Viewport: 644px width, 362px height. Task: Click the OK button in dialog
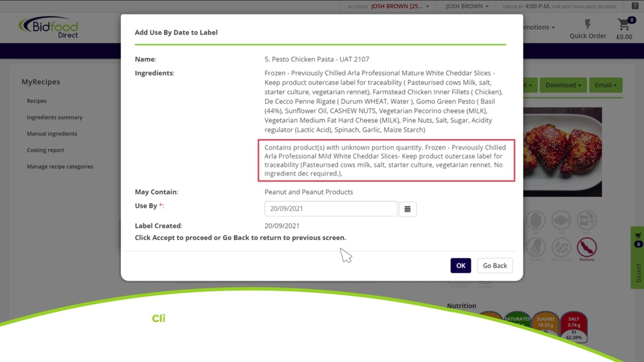pyautogui.click(x=460, y=265)
